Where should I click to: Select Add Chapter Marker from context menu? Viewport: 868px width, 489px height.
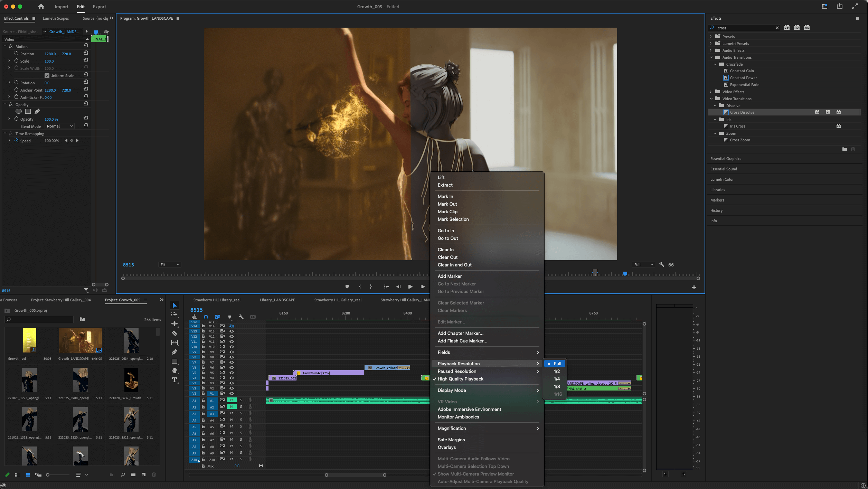[460, 333]
